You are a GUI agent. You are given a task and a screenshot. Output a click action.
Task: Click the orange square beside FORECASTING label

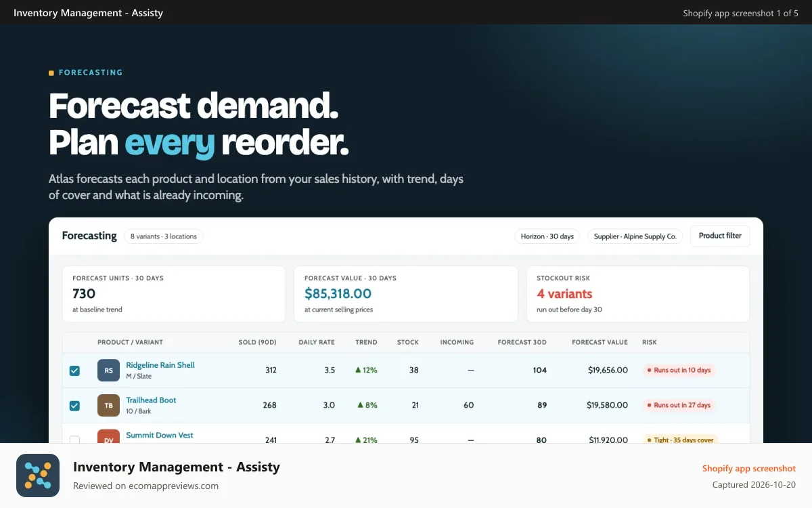click(x=51, y=72)
